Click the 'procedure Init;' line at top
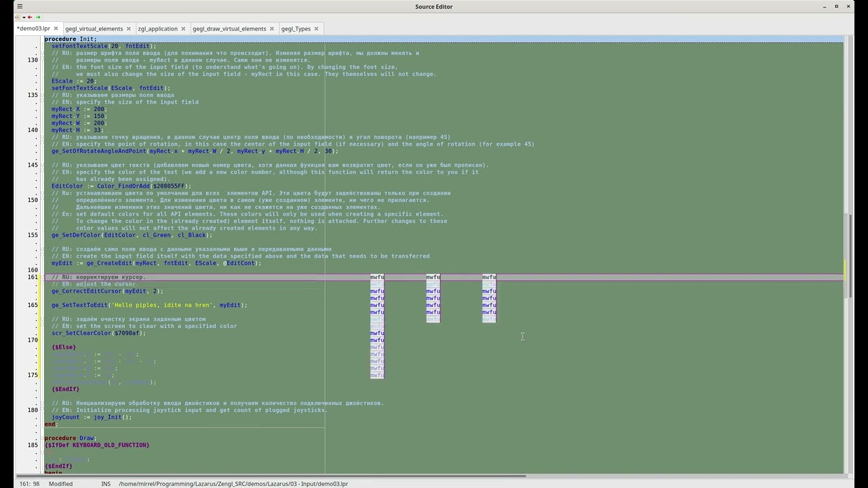This screenshot has width=868, height=488. (x=71, y=39)
